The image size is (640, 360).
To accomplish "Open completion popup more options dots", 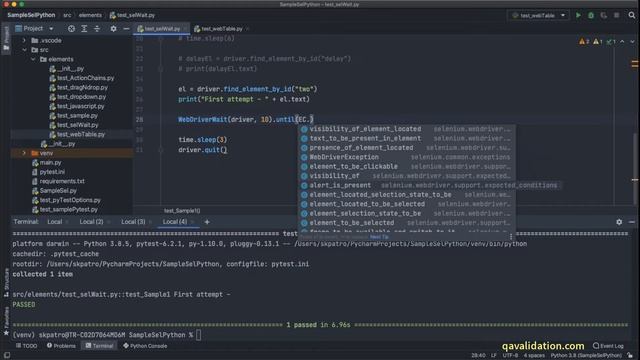I will point(511,237).
